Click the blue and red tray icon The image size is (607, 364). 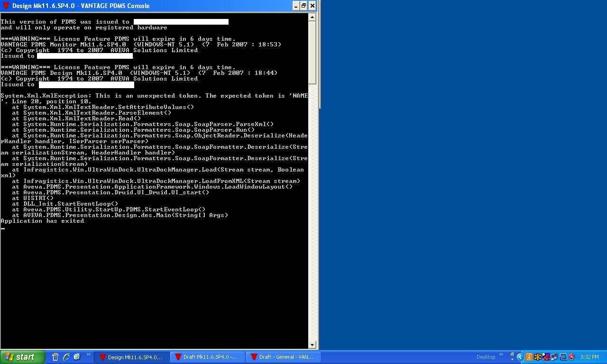[x=546, y=357]
